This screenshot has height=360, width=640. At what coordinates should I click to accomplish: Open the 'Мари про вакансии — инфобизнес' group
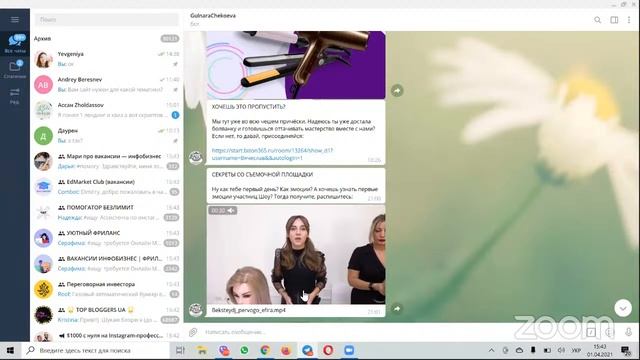click(x=107, y=161)
